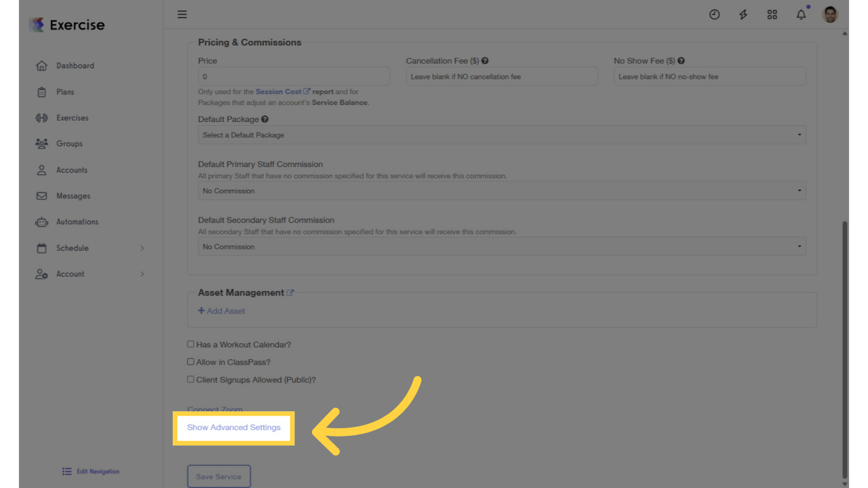868x488 pixels.
Task: Expand the Account sidebar section
Action: [x=70, y=274]
